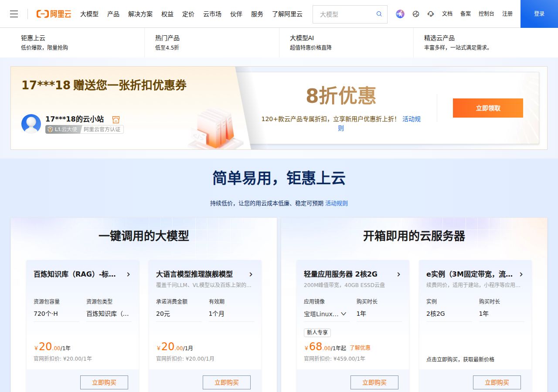558x392 pixels.
Task: Click the L1.云大使 badge
Action: pyautogui.click(x=63, y=129)
